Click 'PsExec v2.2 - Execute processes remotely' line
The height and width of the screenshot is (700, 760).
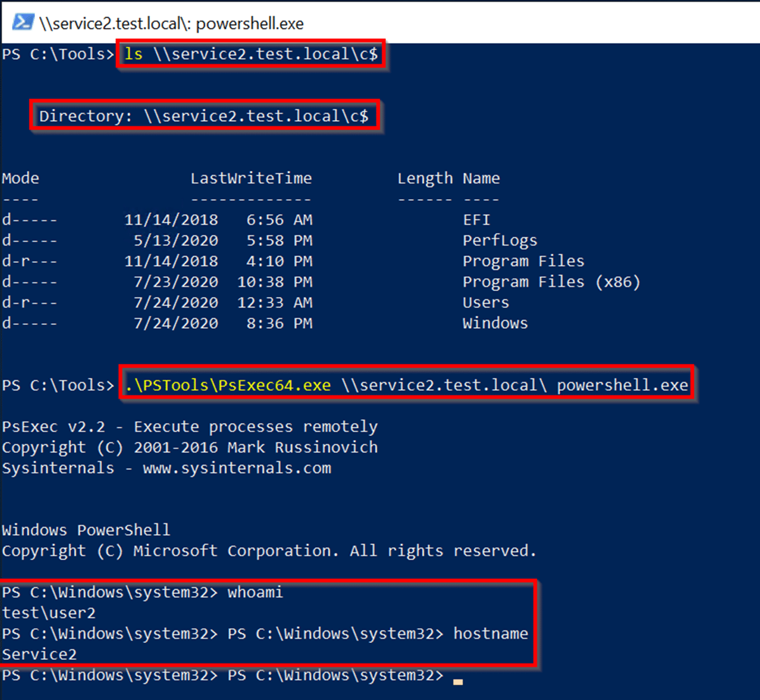tap(190, 427)
